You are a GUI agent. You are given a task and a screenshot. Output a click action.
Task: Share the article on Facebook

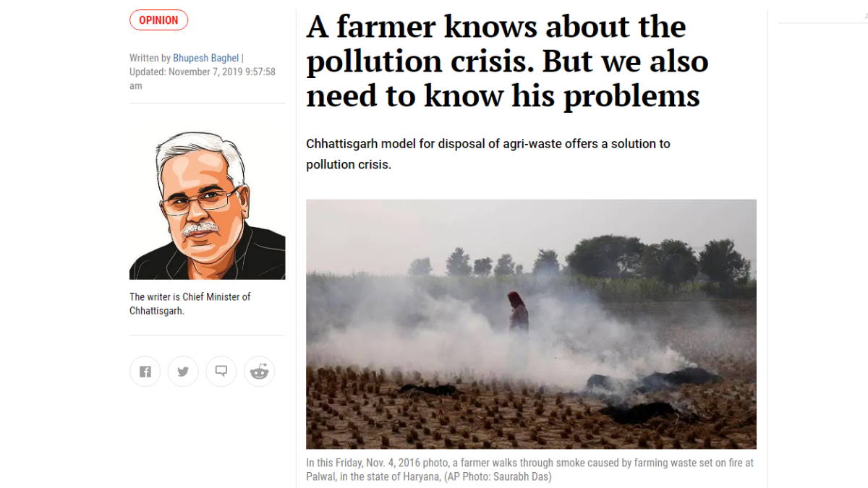(145, 372)
